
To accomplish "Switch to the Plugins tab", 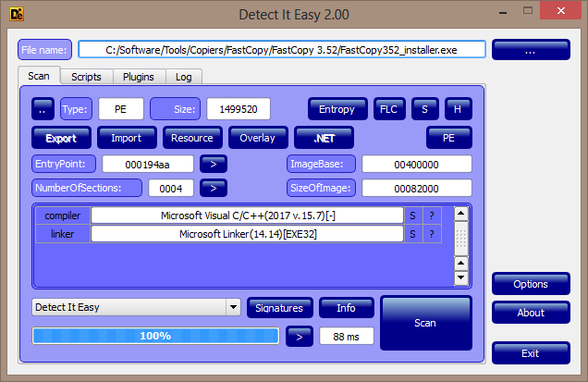I will [139, 77].
